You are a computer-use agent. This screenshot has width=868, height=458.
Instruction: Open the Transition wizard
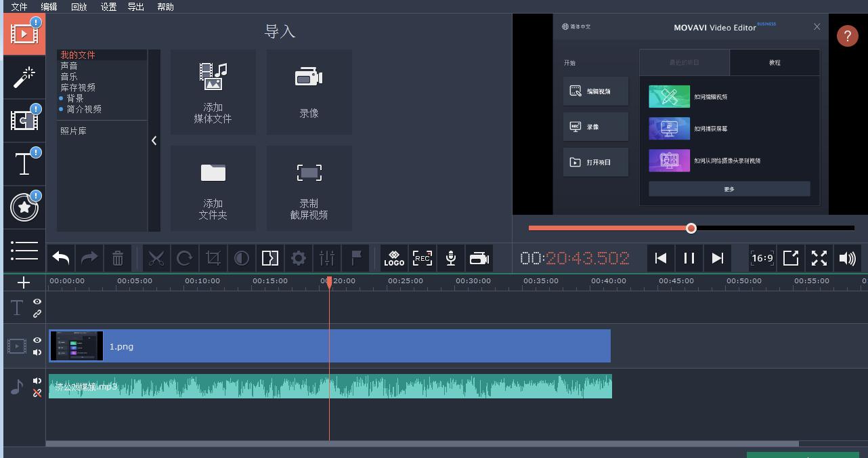(269, 258)
